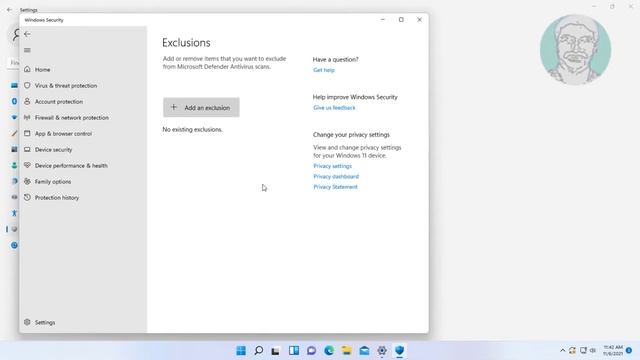Open Task View on the taskbar
The width and height of the screenshot is (640, 360).
click(x=276, y=350)
